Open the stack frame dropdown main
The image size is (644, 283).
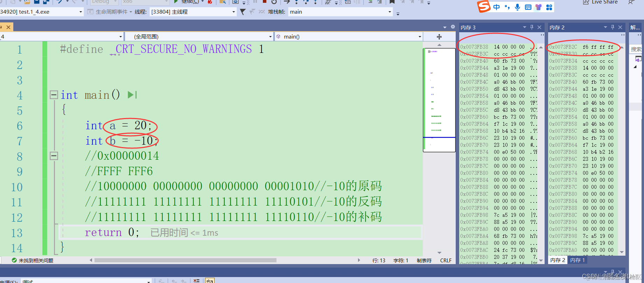(x=340, y=12)
